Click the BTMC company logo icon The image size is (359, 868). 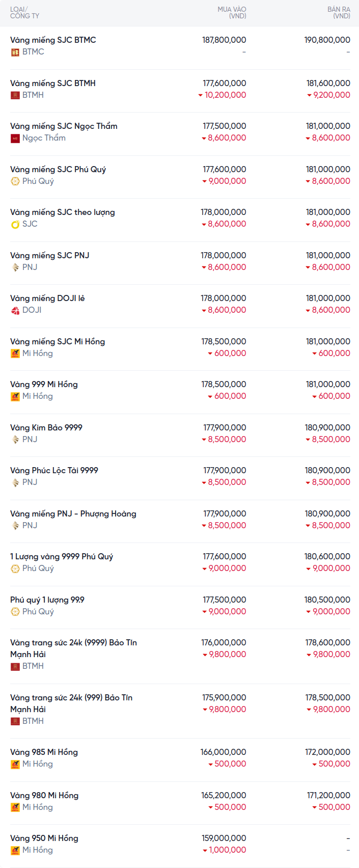15,52
